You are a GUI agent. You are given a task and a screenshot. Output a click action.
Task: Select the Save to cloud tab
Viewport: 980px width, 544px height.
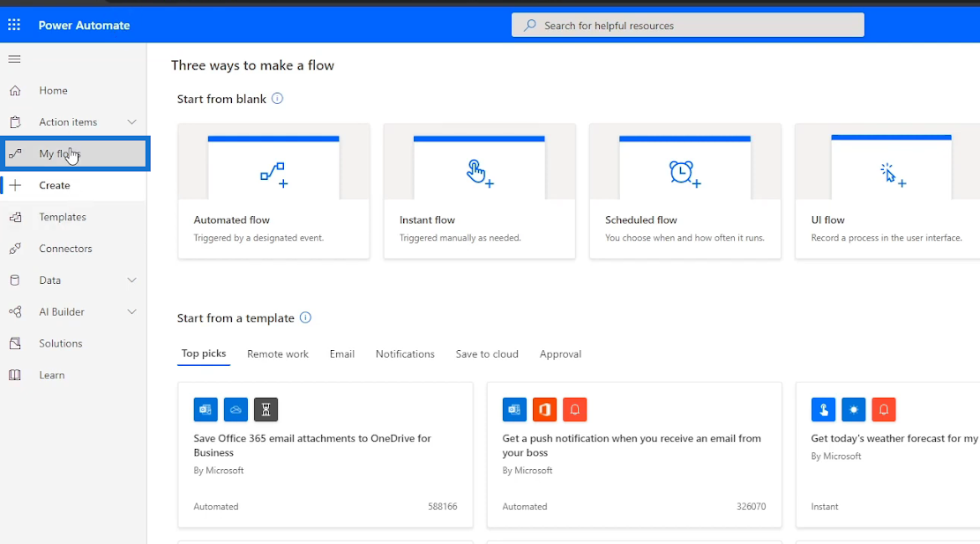(x=487, y=354)
